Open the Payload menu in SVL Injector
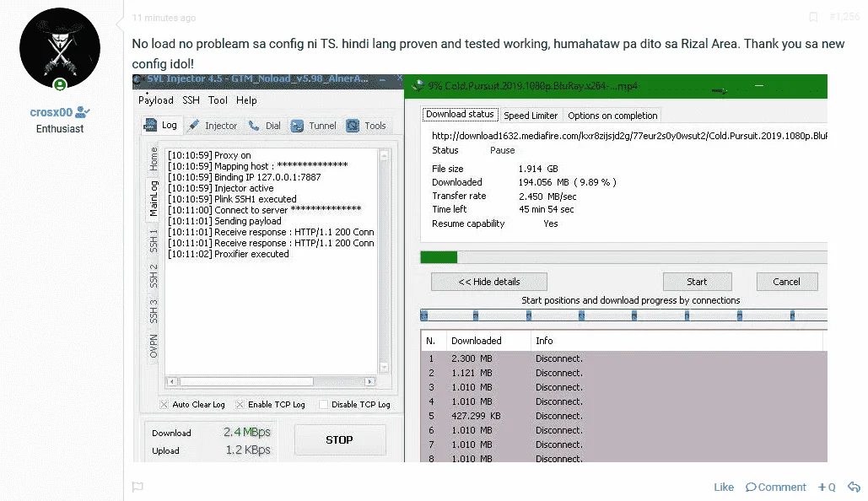Image resolution: width=868 pixels, height=501 pixels. (155, 100)
